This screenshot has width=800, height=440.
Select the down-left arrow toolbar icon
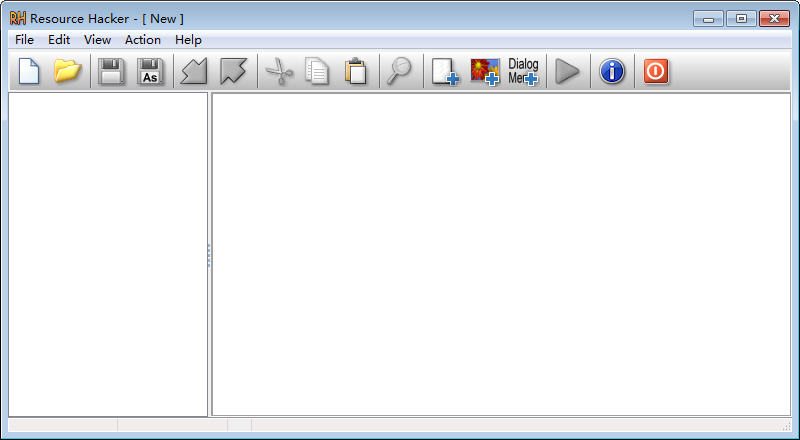[x=194, y=71]
